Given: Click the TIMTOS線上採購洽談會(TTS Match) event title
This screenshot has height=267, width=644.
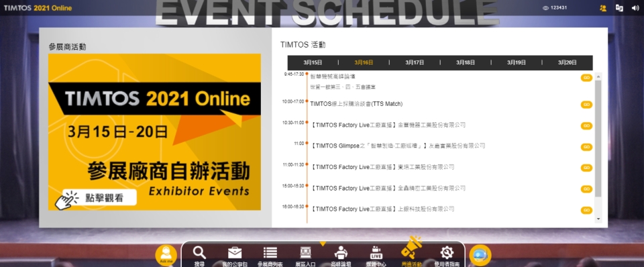Looking at the screenshot, I should pos(356,104).
